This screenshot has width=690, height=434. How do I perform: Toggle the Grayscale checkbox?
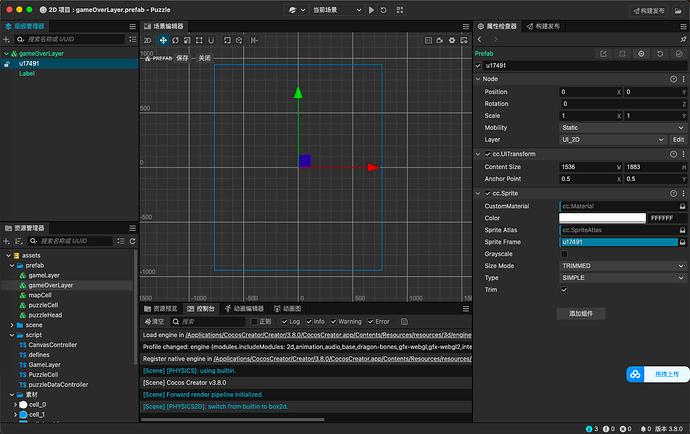[564, 254]
